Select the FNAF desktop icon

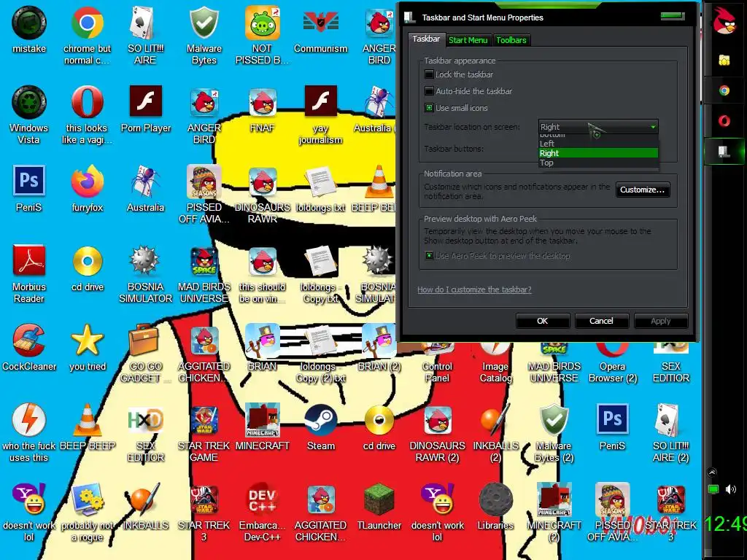pyautogui.click(x=263, y=102)
